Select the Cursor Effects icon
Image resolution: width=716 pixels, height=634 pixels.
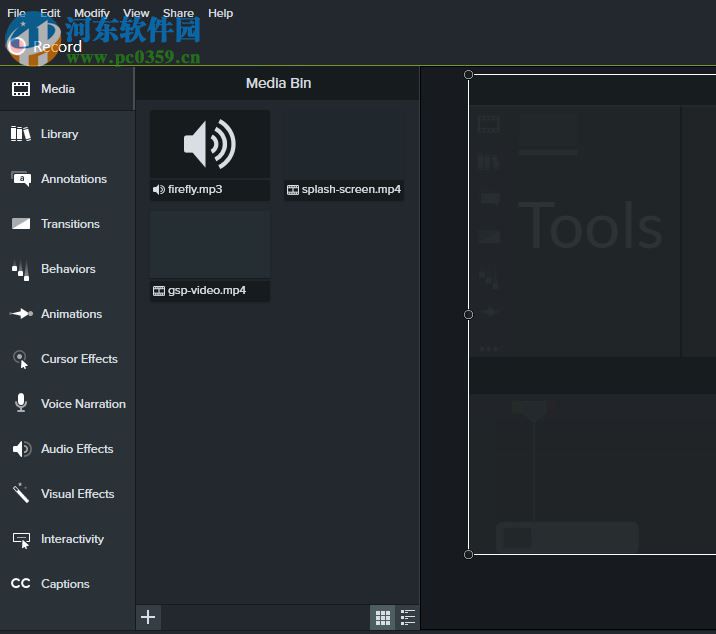coord(21,359)
